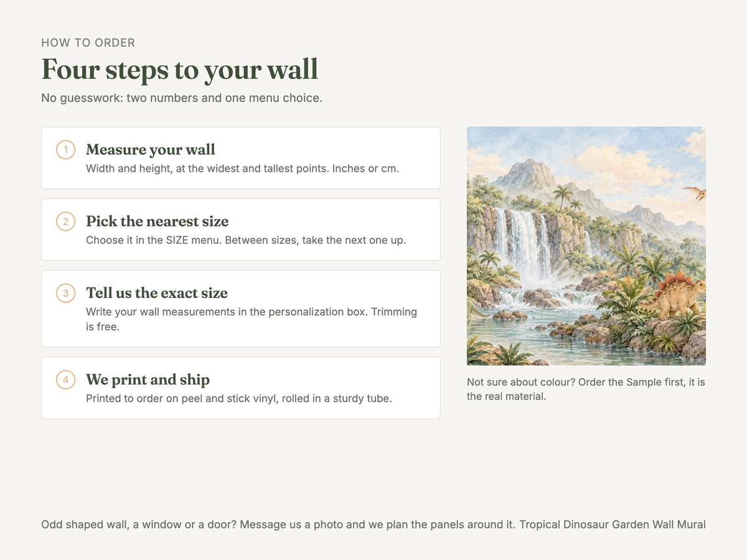
Task: Click the step 4 circled number icon
Action: point(65,380)
